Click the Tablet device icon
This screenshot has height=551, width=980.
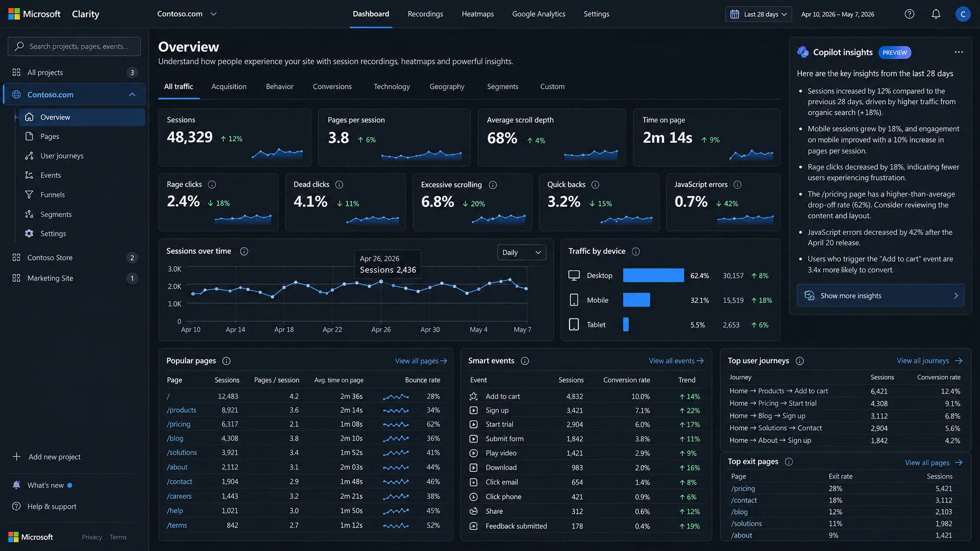[x=574, y=325]
